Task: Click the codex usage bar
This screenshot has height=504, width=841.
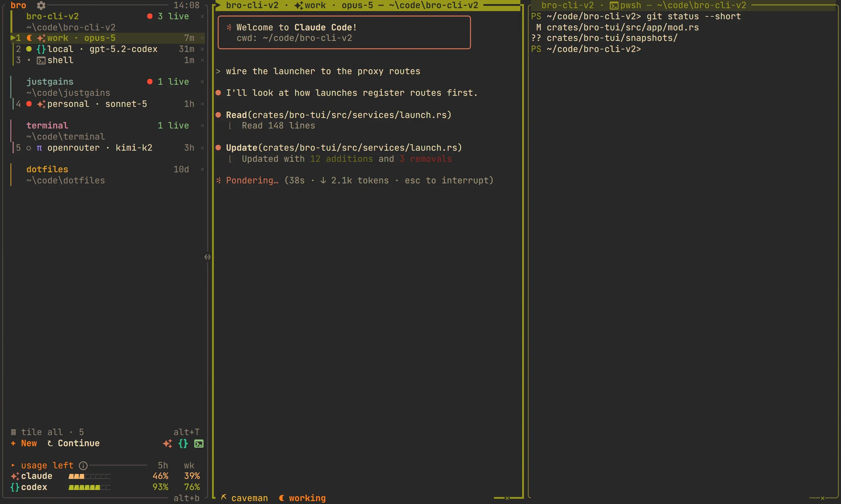Action: (x=89, y=487)
